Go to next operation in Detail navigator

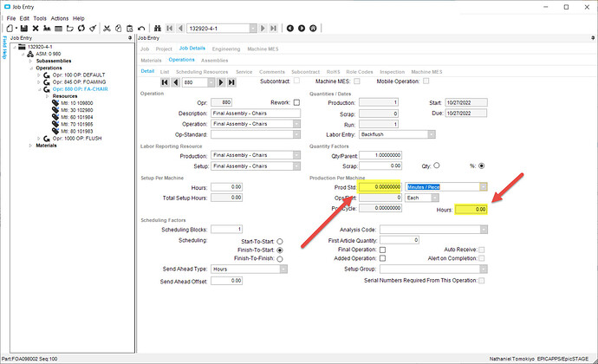[x=221, y=82]
